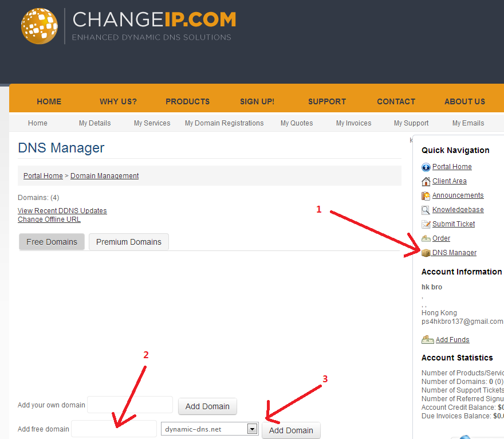504x439 pixels.
Task: Click the DNS Manager link
Action: click(454, 253)
